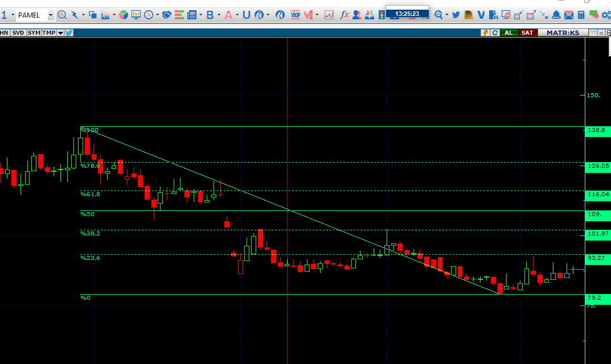The image size is (611, 364).
Task: Click the green AL buy button
Action: (509, 32)
